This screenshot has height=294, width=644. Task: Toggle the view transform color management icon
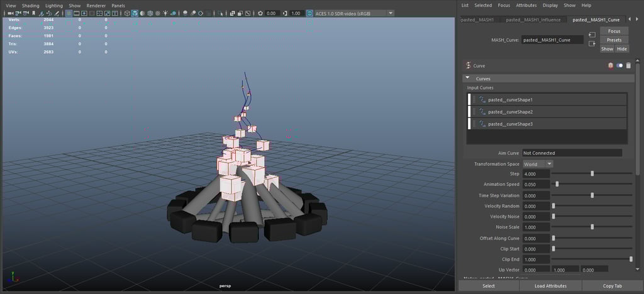click(x=308, y=13)
